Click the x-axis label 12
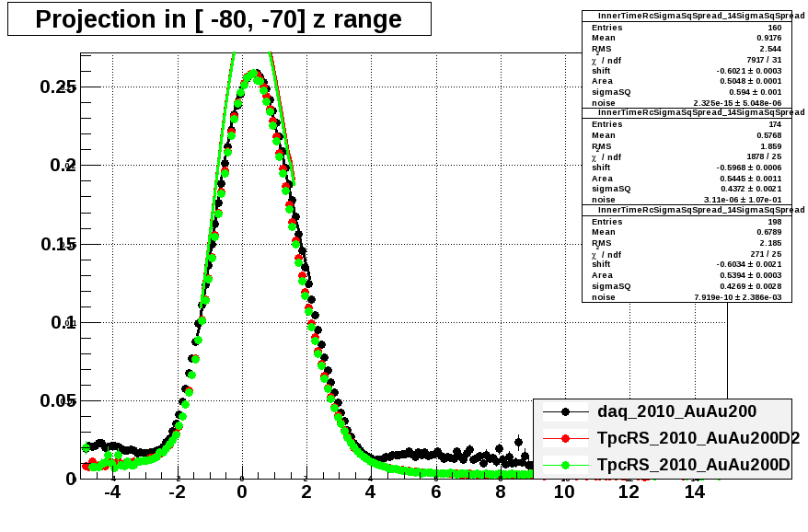 (629, 492)
